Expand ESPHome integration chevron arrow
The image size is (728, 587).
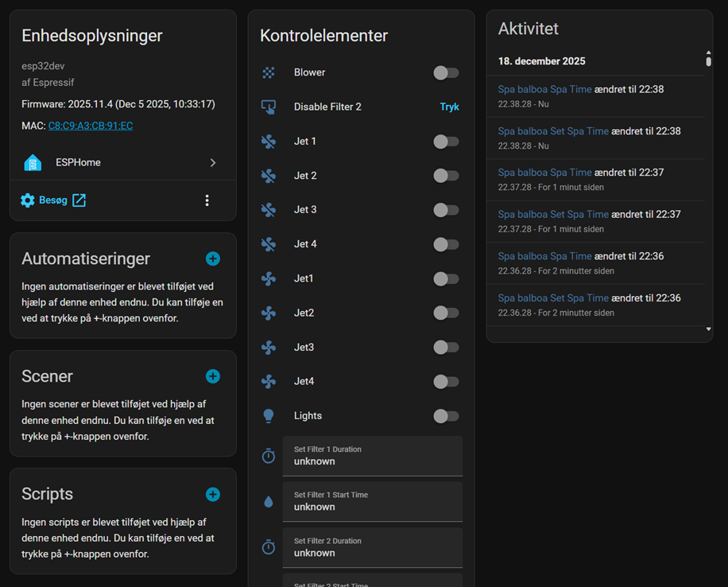(212, 162)
